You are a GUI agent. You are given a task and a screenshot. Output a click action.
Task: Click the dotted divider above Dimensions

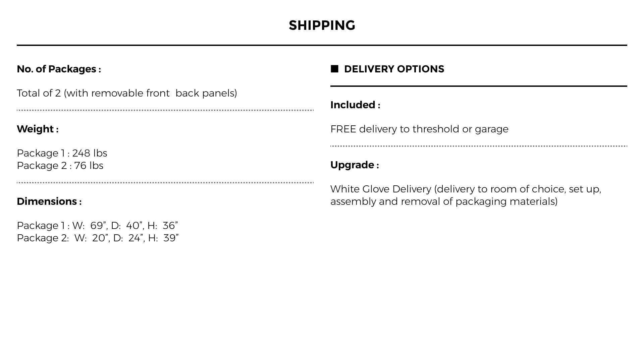(165, 183)
